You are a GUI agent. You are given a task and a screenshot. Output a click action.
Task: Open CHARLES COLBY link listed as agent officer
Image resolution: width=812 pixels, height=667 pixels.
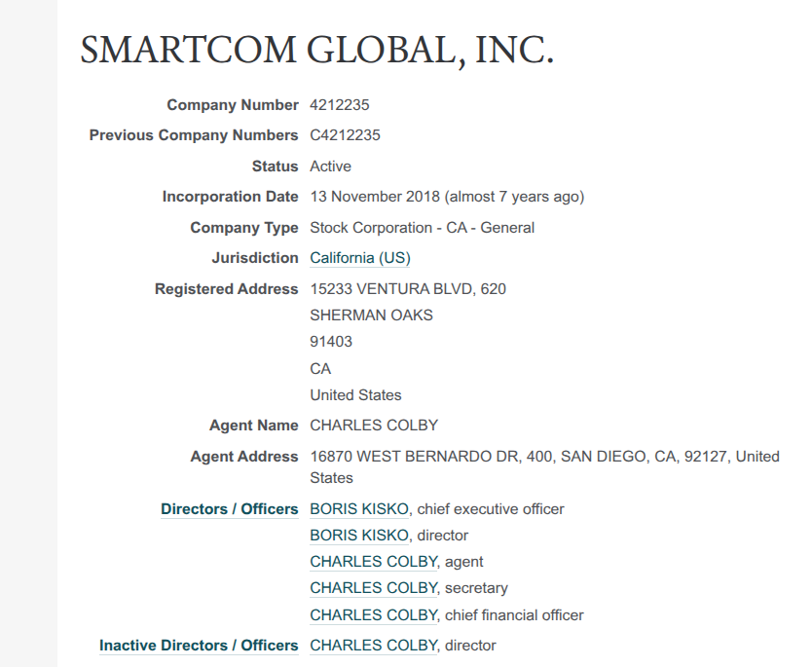pyautogui.click(x=374, y=562)
